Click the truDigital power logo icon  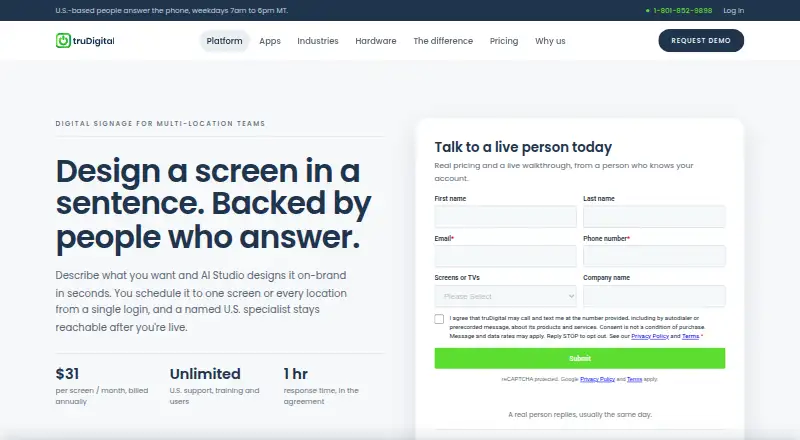point(63,41)
